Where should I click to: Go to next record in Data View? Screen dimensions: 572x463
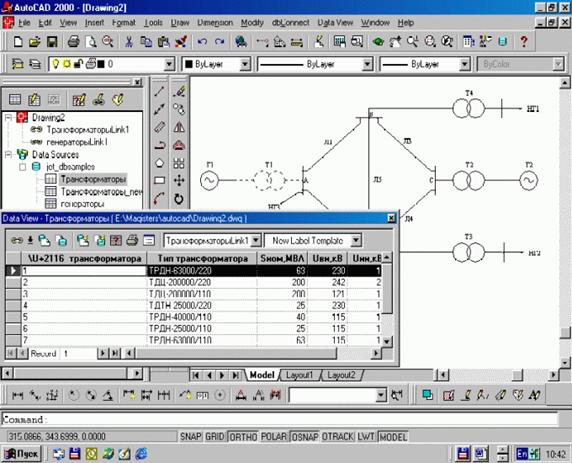[x=103, y=353]
